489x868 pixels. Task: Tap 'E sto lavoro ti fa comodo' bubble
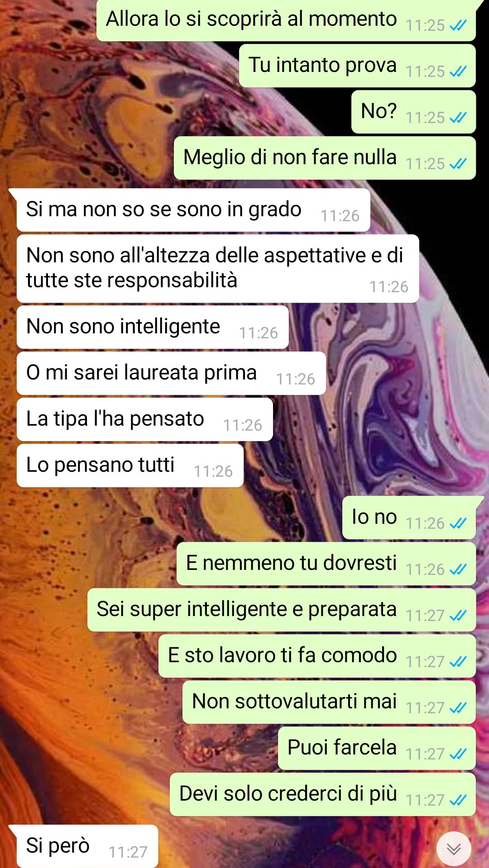coord(317,656)
